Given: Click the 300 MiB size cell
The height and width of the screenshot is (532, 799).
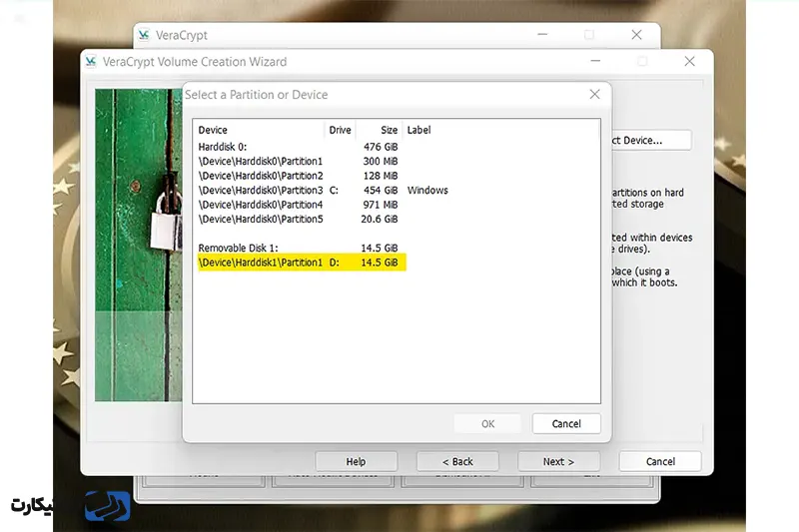Looking at the screenshot, I should click(x=381, y=162).
